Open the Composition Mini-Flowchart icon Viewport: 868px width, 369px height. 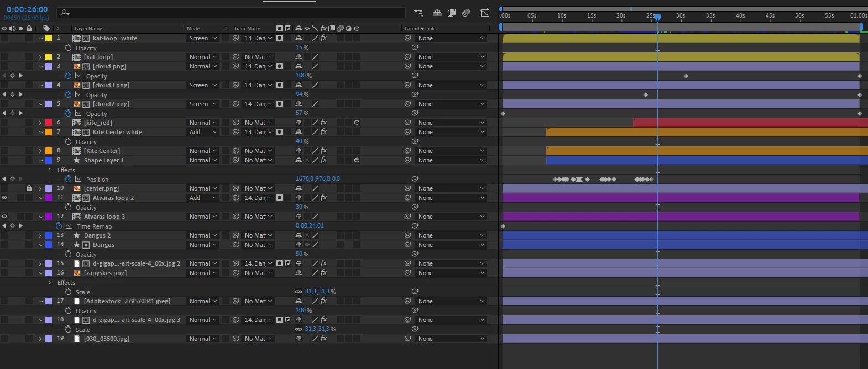(419, 13)
